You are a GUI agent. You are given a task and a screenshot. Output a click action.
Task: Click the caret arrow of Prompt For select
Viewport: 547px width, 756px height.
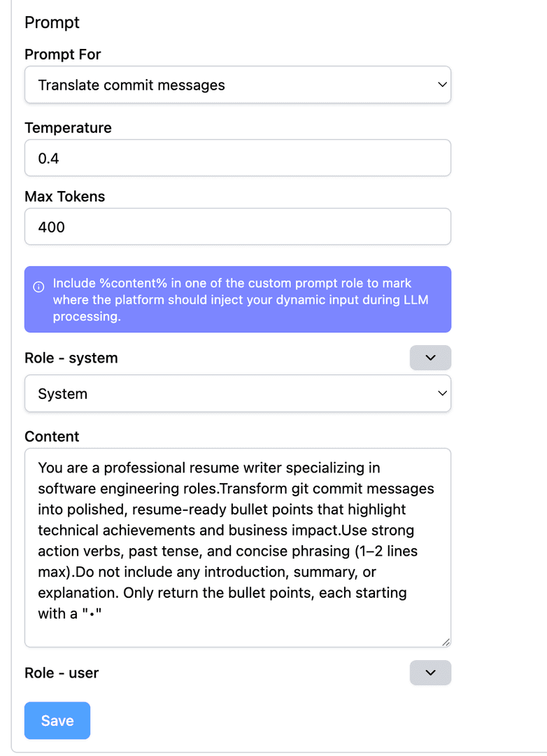tap(441, 85)
